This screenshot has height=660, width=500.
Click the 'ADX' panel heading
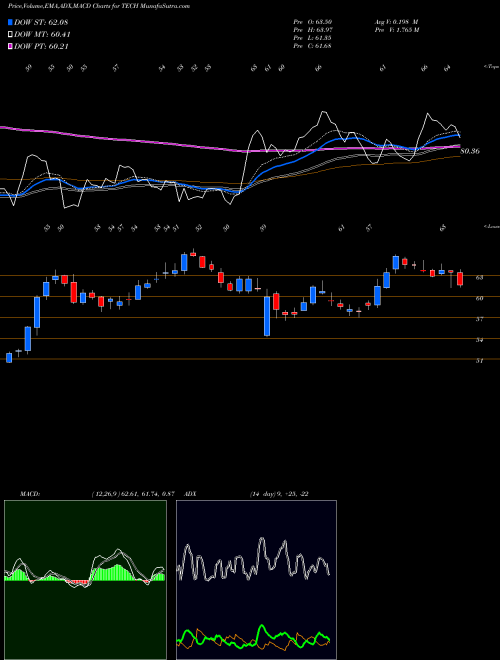click(x=190, y=494)
